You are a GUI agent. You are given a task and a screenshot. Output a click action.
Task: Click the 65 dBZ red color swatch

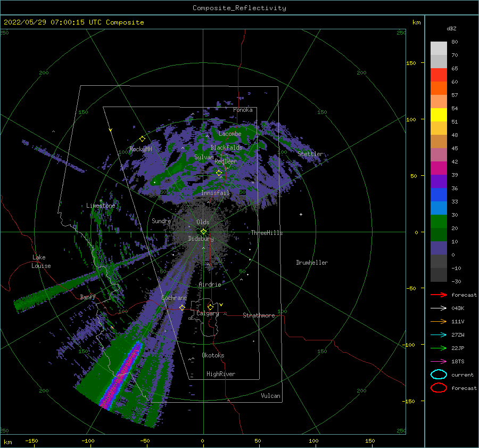tap(439, 75)
